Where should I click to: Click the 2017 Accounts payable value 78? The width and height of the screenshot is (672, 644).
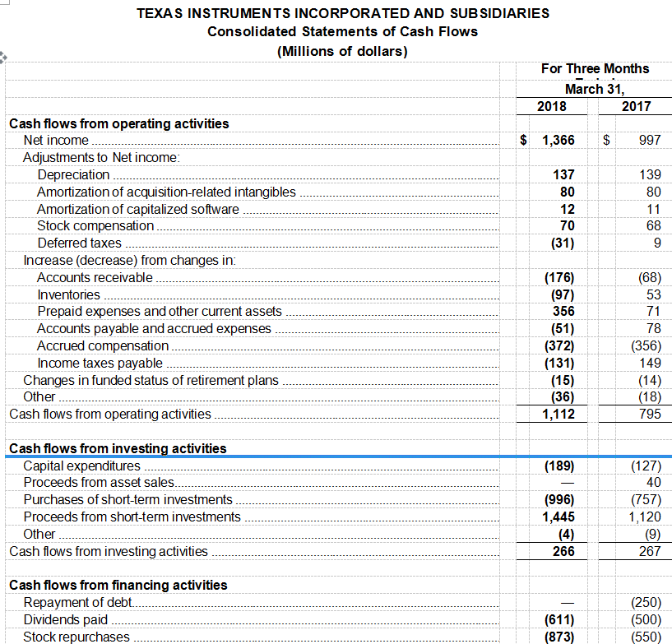[x=654, y=329]
